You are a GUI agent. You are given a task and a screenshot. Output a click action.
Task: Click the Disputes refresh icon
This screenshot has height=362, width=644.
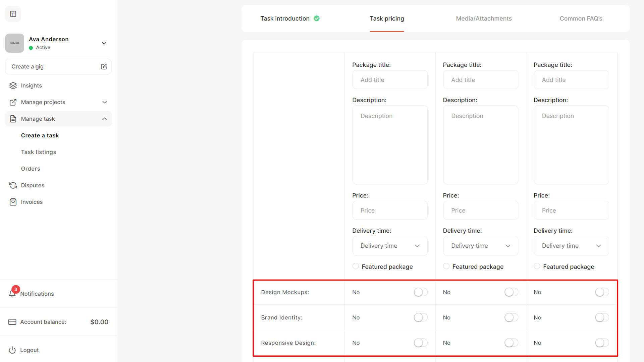[x=13, y=185]
